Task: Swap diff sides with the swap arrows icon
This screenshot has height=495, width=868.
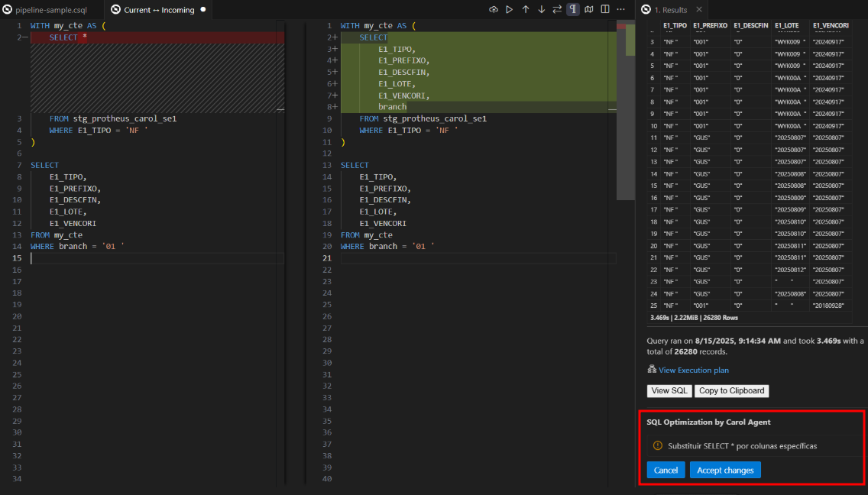Action: pos(557,9)
